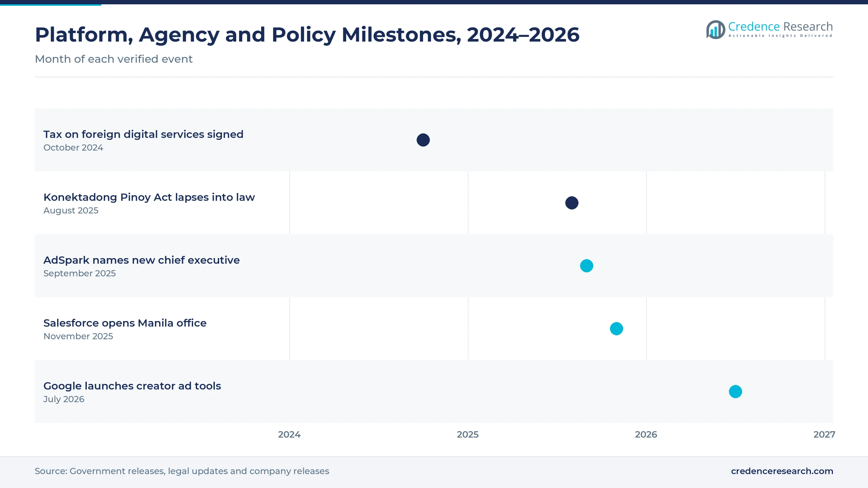The image size is (868, 488).
Task: Click the 2027 axis label
Action: 824,435
